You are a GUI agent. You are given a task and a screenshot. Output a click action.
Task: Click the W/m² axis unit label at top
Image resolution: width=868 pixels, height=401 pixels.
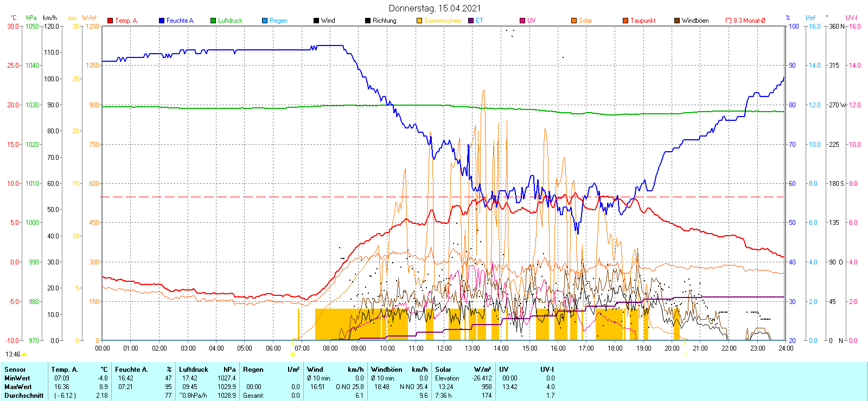click(90, 18)
